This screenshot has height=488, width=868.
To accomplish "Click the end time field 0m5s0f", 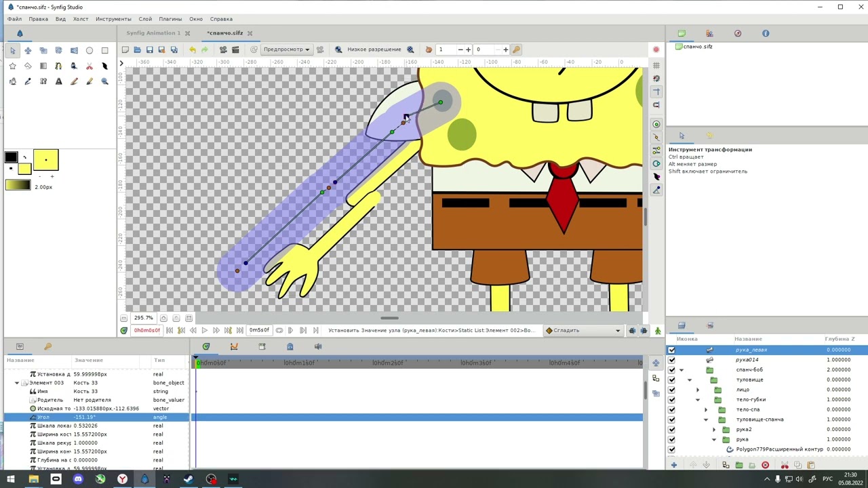I will click(259, 331).
